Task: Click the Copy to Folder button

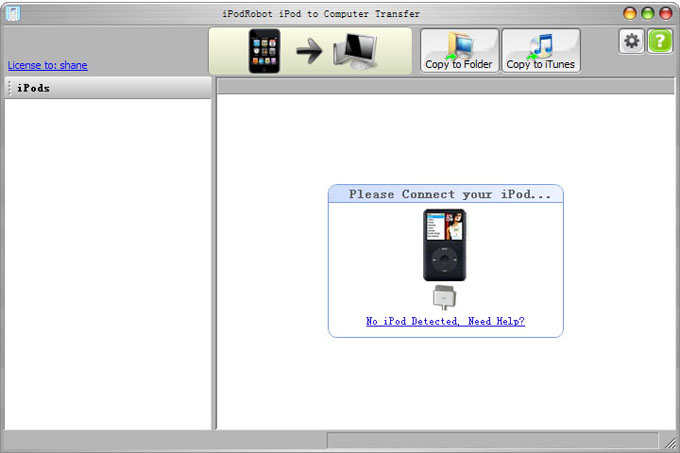Action: pyautogui.click(x=459, y=51)
